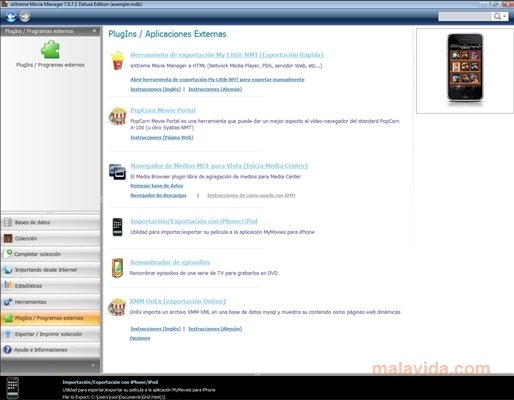Click the PlugIns / Aplicaciones Externas heading
Screen dimensions: 514x400
point(167,34)
